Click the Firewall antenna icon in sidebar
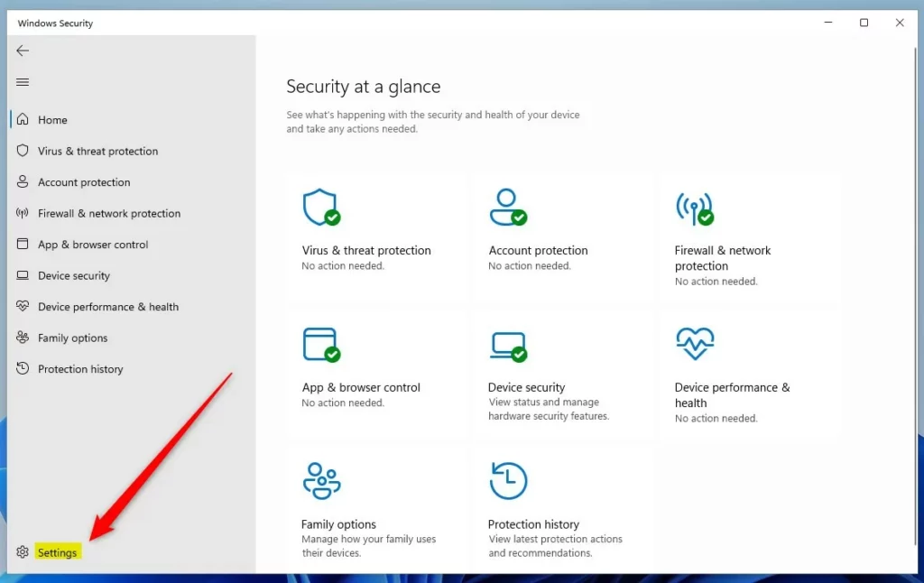The image size is (924, 583). coord(23,213)
